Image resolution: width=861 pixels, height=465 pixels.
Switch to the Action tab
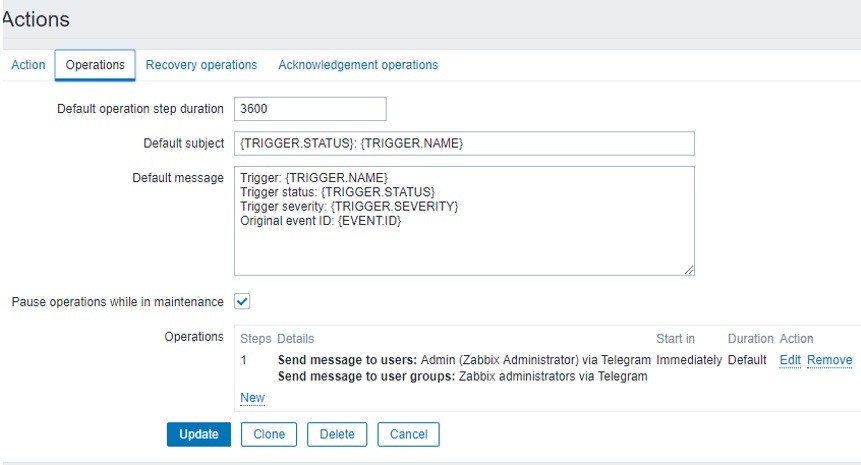point(28,65)
